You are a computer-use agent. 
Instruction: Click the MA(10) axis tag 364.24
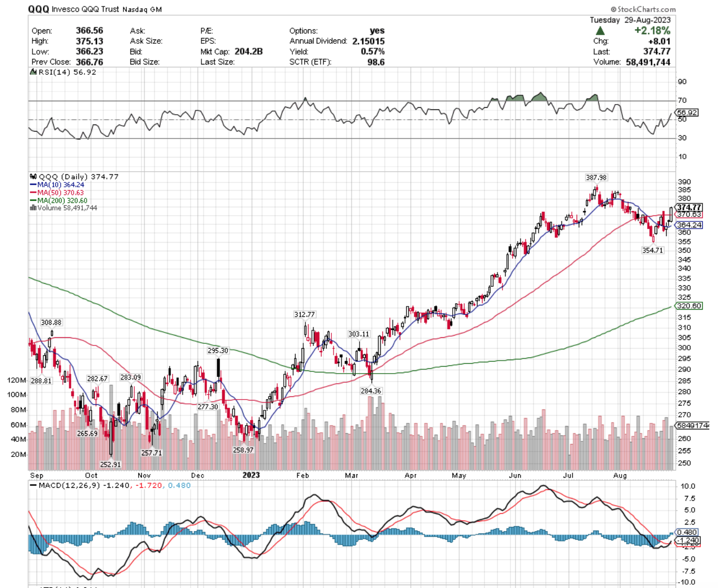(689, 225)
